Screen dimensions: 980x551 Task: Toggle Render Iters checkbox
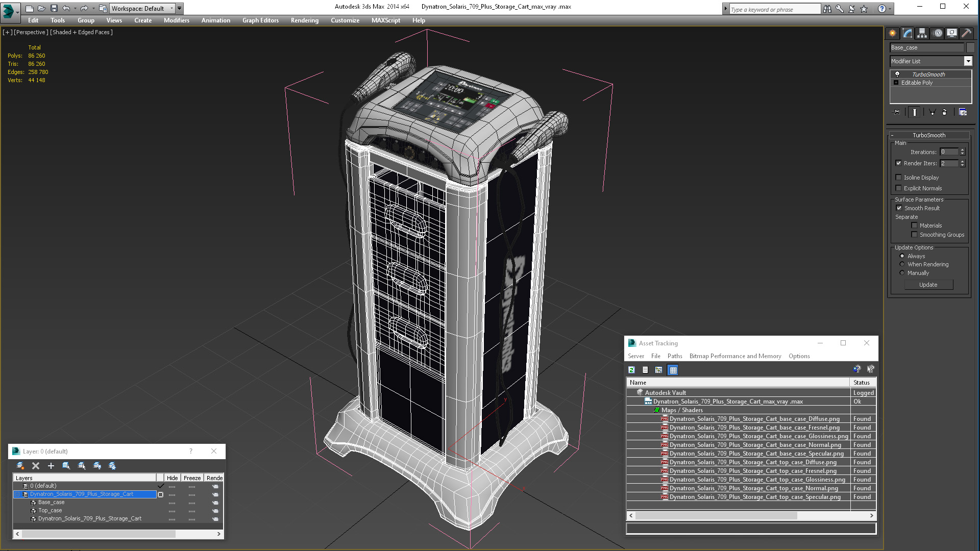click(x=898, y=163)
